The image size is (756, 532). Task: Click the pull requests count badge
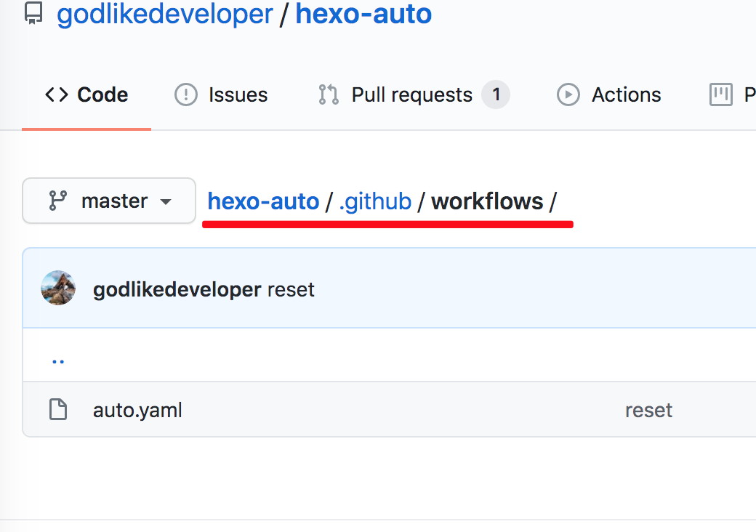point(496,94)
